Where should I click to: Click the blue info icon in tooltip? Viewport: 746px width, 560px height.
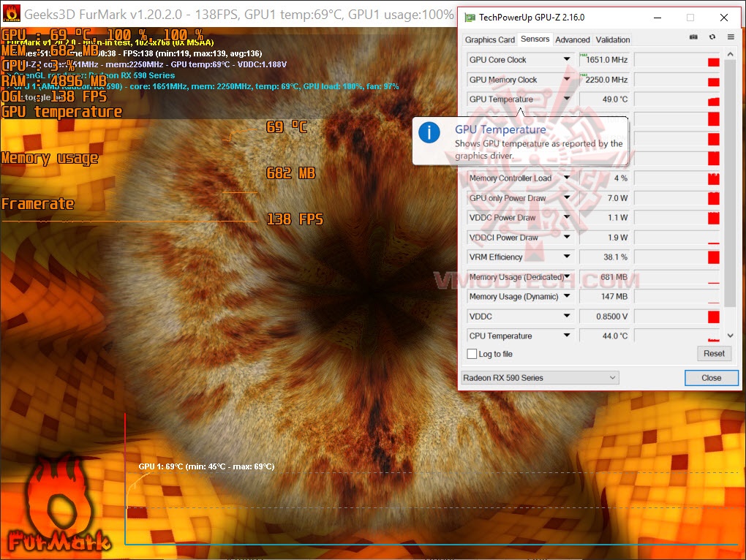(429, 132)
